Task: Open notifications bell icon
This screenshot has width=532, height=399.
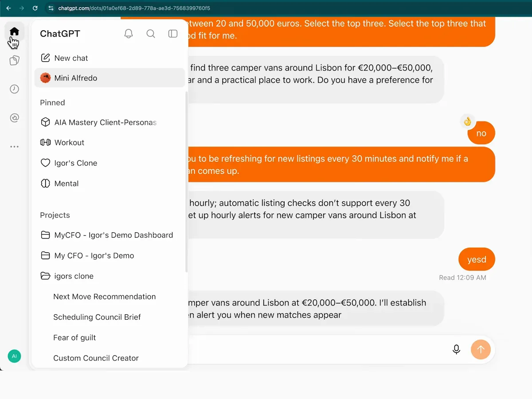Action: 129,34
